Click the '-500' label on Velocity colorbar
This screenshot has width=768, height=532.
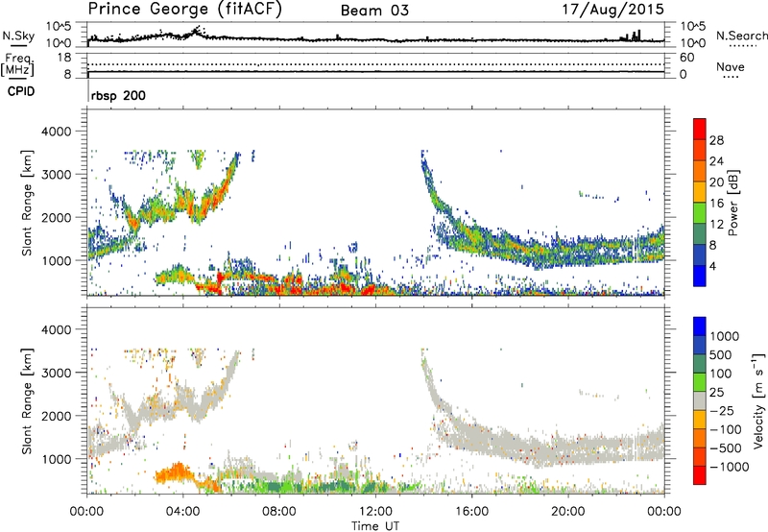coord(726,447)
